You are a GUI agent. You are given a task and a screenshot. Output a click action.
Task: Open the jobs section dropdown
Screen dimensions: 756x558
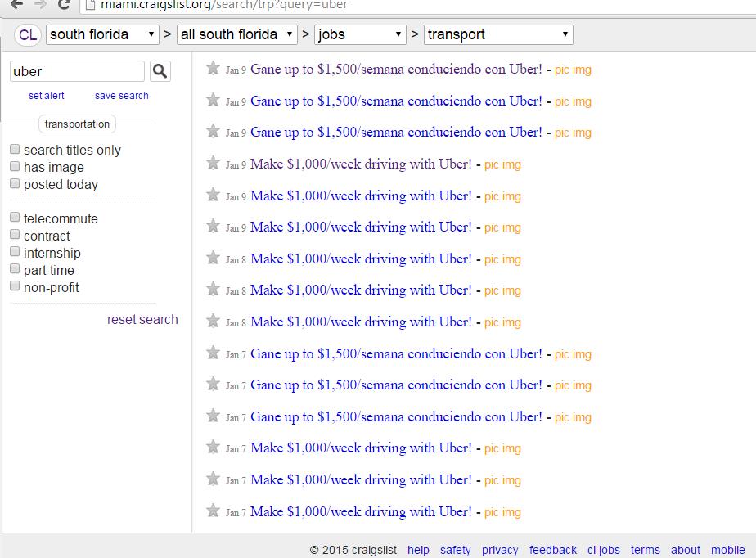[x=360, y=34]
